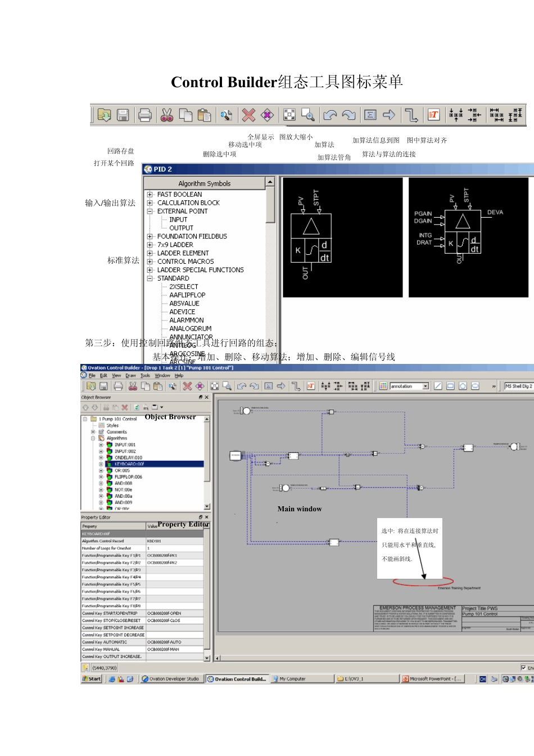Click the signal-connector line icon in the large toolbar image
Image resolution: width=534 pixels, height=756 pixels.
[x=411, y=115]
